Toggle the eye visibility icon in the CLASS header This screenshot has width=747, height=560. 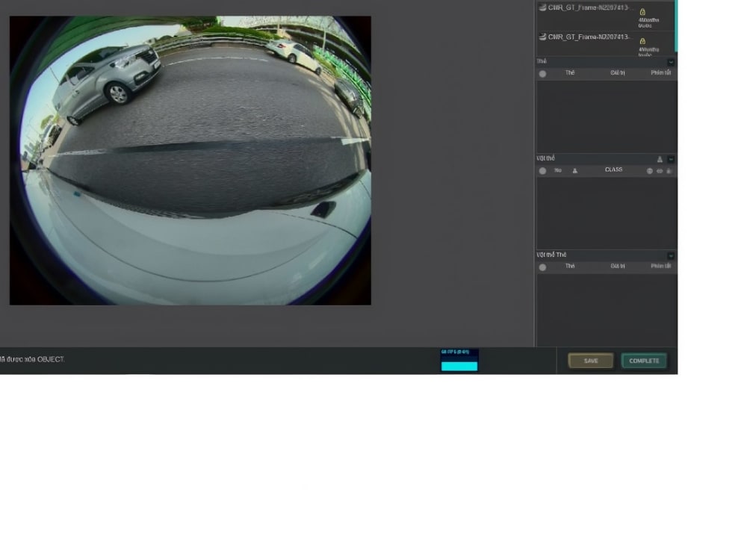(x=660, y=170)
